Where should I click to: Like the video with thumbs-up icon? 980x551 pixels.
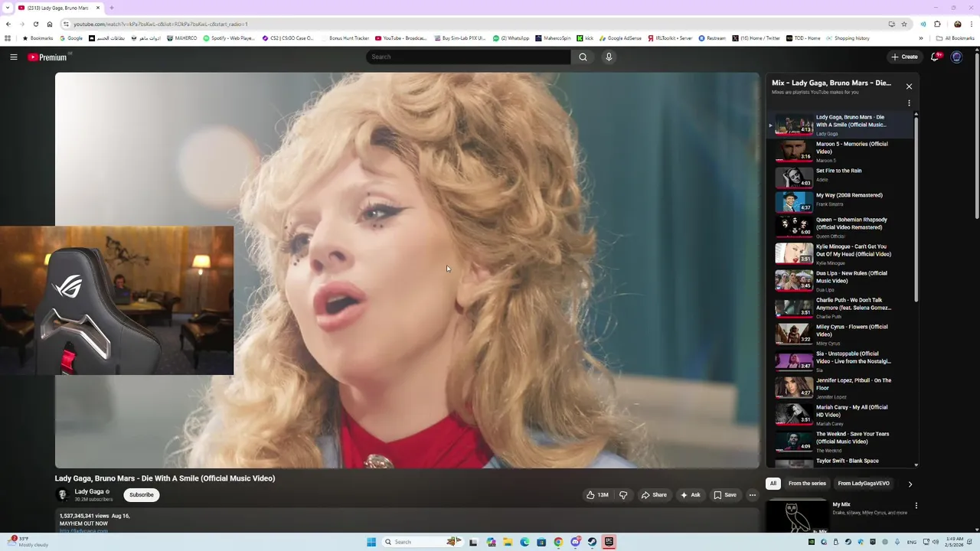point(598,495)
